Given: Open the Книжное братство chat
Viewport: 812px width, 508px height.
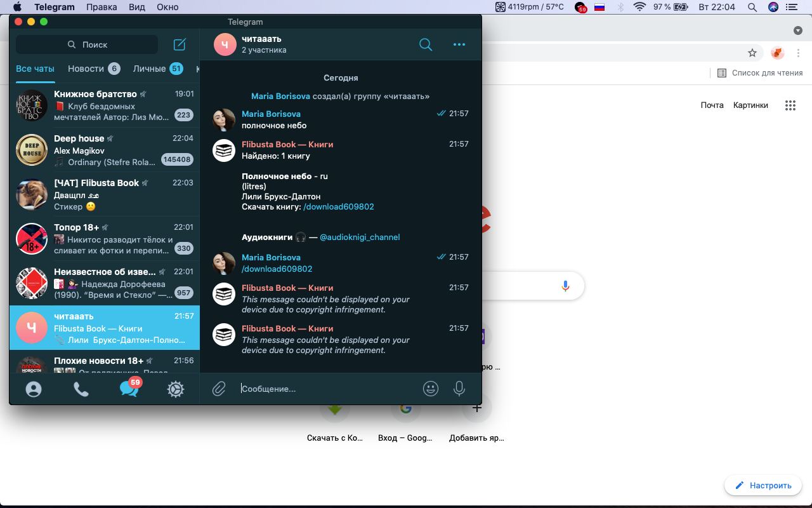Looking at the screenshot, I should coord(105,105).
